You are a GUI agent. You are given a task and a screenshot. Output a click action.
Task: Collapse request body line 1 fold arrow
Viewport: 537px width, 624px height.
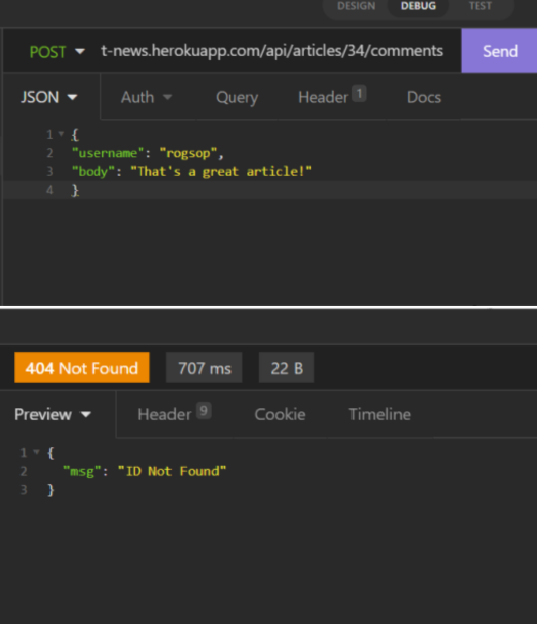click(61, 134)
